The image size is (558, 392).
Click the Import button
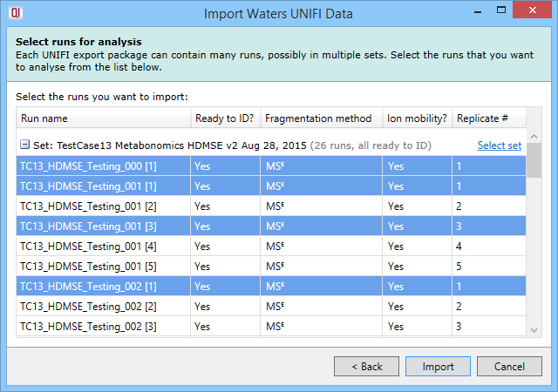438,367
